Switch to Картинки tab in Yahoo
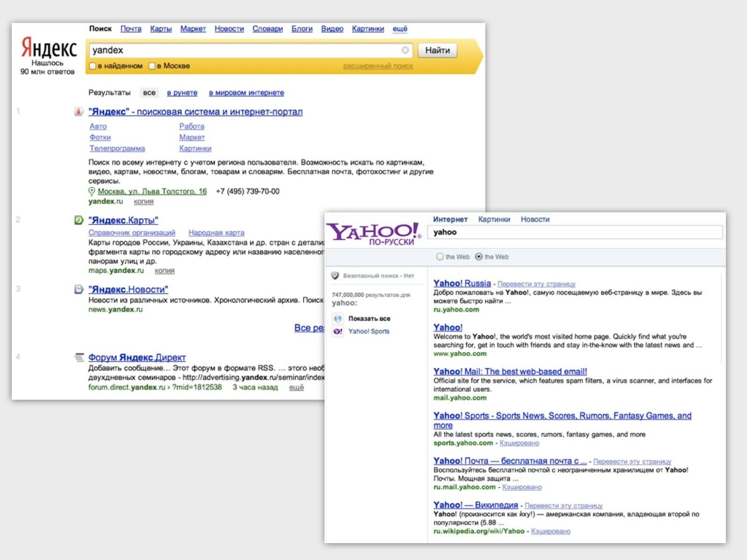 coord(494,219)
